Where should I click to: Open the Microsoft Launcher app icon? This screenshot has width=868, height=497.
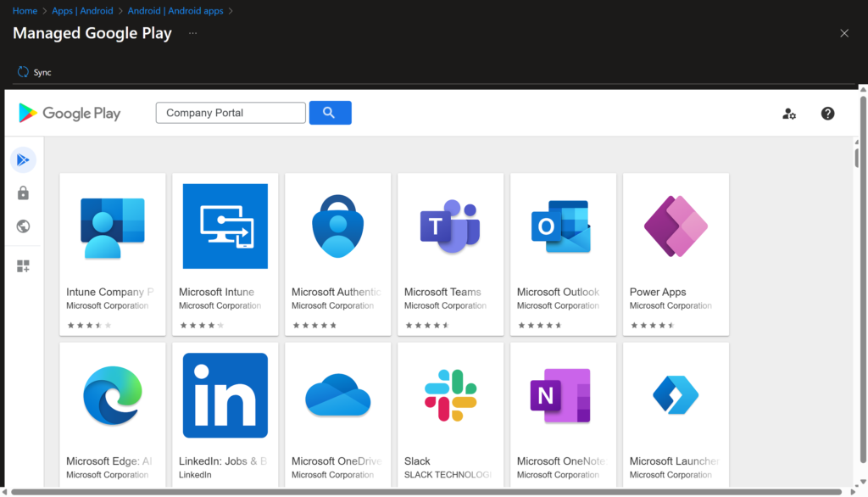click(x=676, y=395)
